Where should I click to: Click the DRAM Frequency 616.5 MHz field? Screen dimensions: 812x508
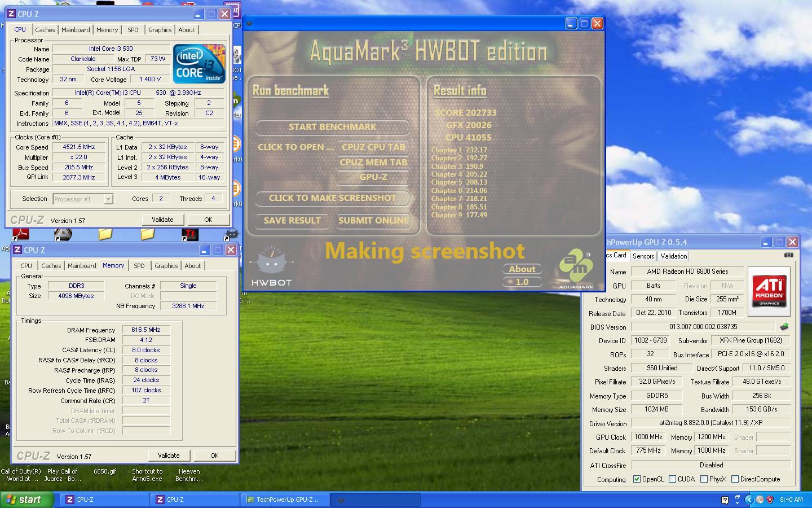(146, 330)
